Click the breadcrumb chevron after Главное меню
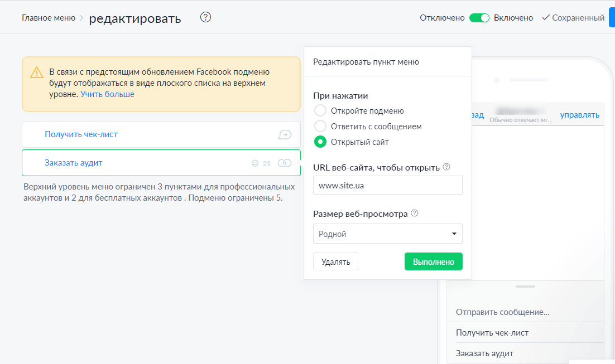Image resolution: width=615 pixels, height=364 pixels. tap(81, 18)
